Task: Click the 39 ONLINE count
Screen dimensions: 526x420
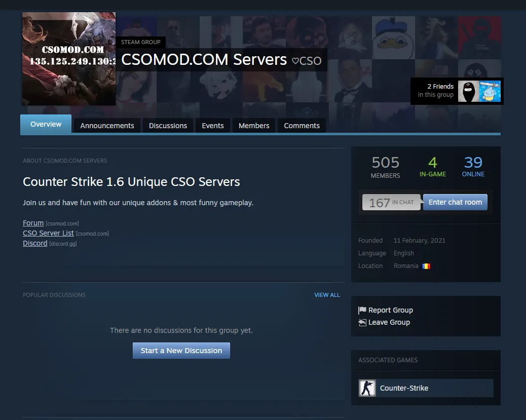Action: pos(473,166)
